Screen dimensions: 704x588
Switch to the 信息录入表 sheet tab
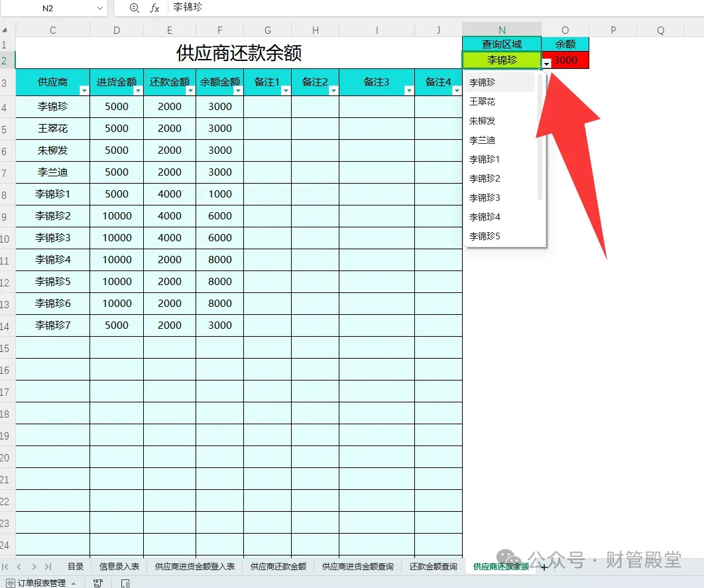pyautogui.click(x=119, y=566)
